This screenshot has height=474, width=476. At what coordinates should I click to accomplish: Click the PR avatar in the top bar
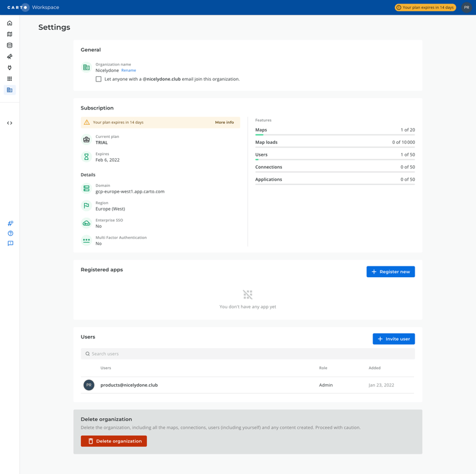[x=466, y=8]
